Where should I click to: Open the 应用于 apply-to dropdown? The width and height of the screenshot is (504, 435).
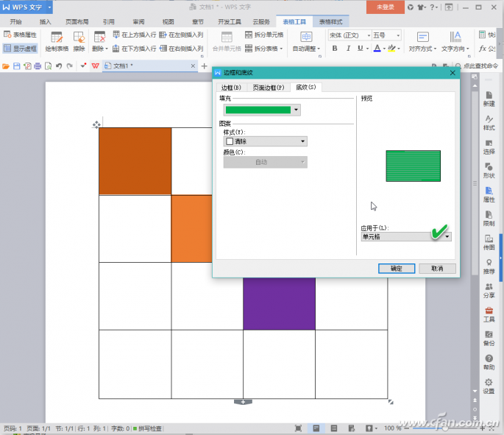406,236
